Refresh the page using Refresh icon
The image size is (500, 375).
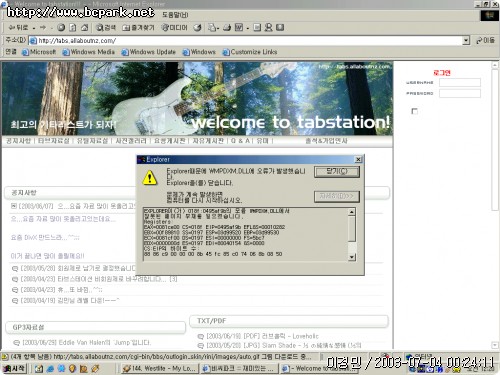click(73, 28)
